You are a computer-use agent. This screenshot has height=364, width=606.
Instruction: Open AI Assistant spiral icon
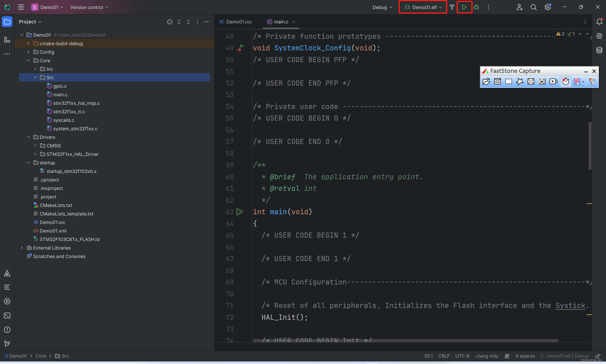[x=599, y=36]
